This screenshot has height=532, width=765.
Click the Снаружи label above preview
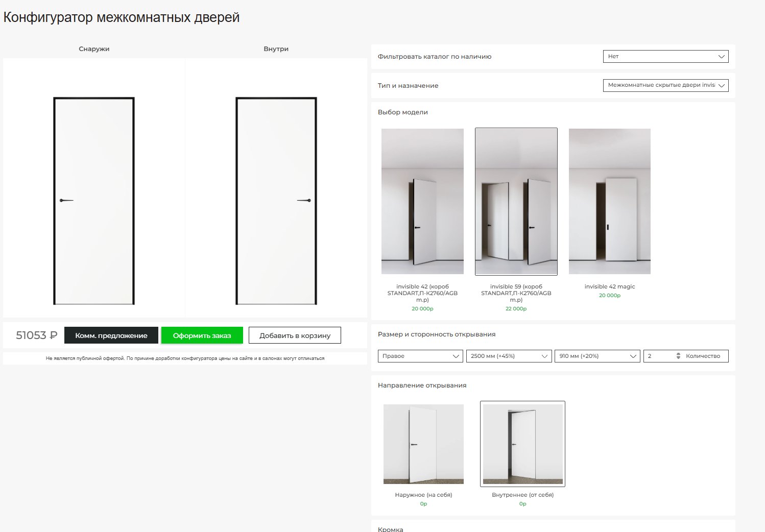94,49
